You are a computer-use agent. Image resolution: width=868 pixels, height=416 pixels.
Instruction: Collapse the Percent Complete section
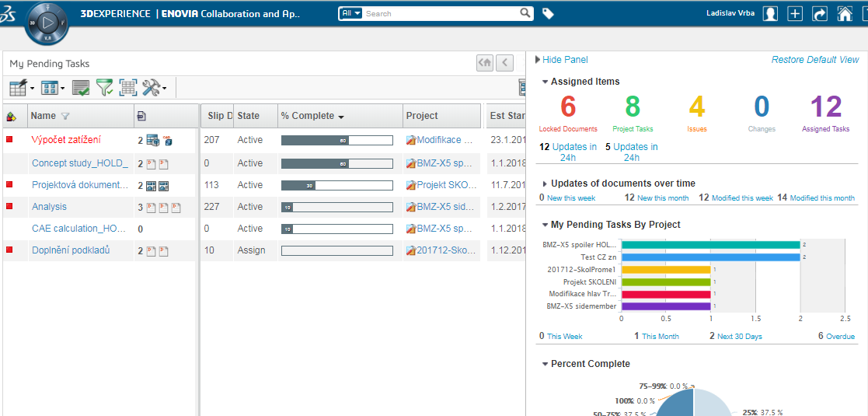(x=546, y=364)
